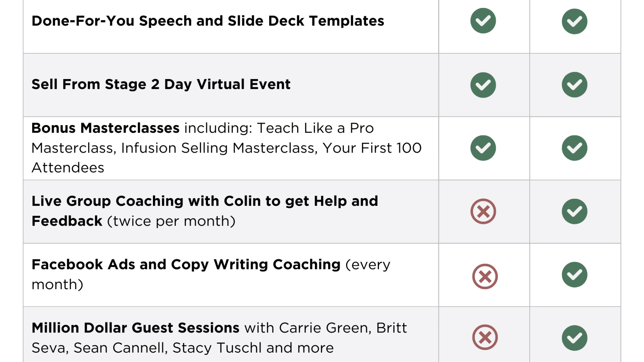Click 'Facebook Ads and Copy Writing Coaching' heading
The image size is (644, 362).
tap(186, 265)
